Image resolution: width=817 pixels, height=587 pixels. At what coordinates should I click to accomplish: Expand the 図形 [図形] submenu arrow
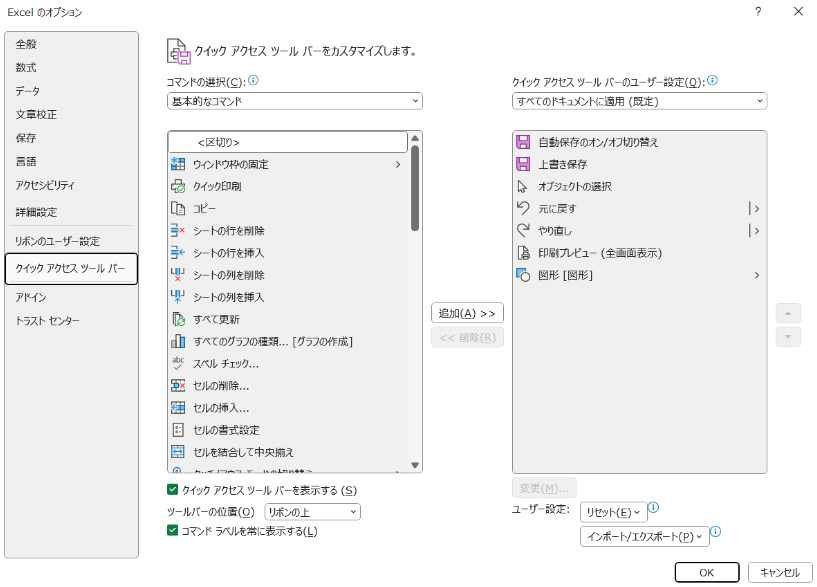pos(757,275)
